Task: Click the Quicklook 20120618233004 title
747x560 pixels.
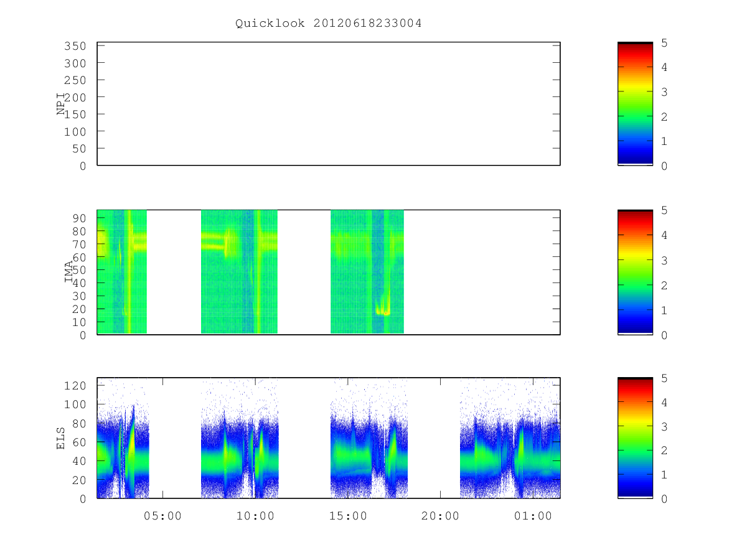Action: coord(329,24)
